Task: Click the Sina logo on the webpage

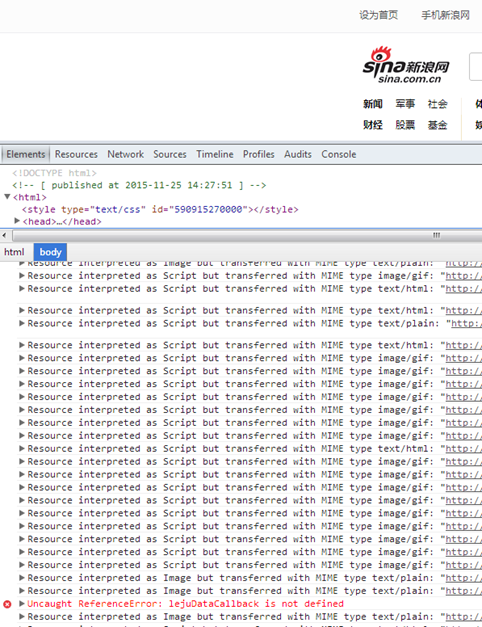Action: tap(406, 65)
